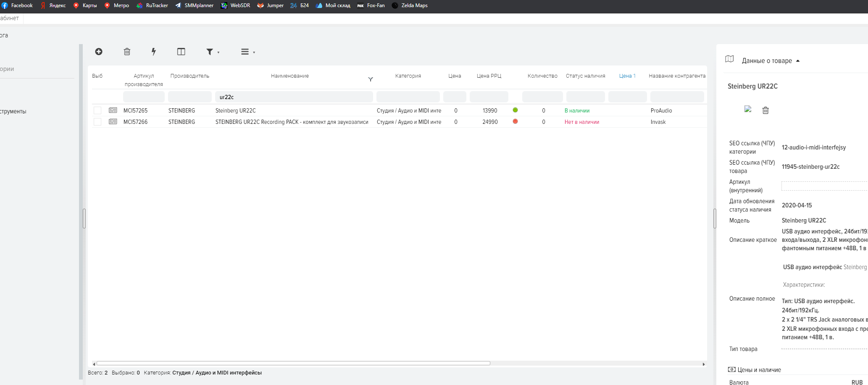868x385 pixels.
Task: Open the Мой склад bookmark
Action: tap(333, 5)
